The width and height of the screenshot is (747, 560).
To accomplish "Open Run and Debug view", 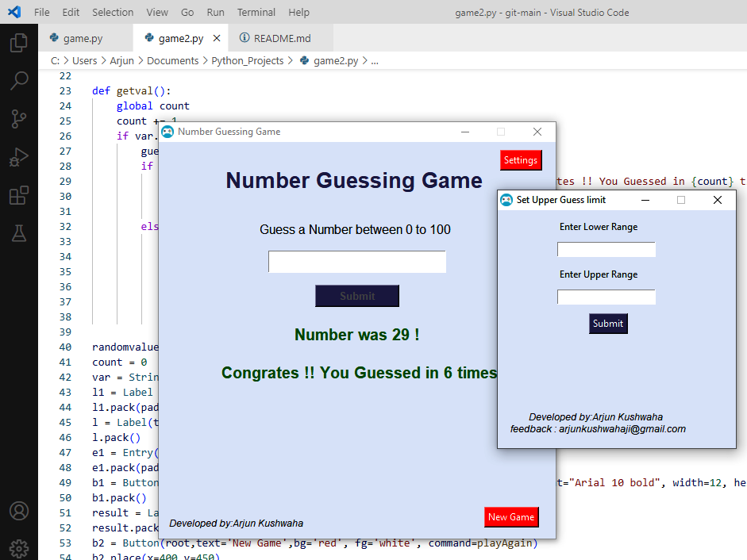I will pyautogui.click(x=19, y=157).
